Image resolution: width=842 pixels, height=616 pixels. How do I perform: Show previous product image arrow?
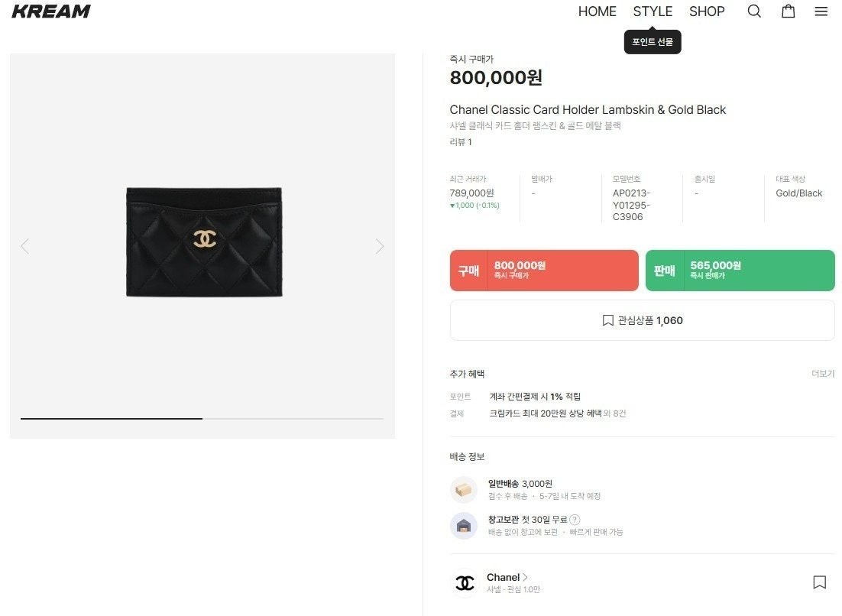click(x=24, y=246)
